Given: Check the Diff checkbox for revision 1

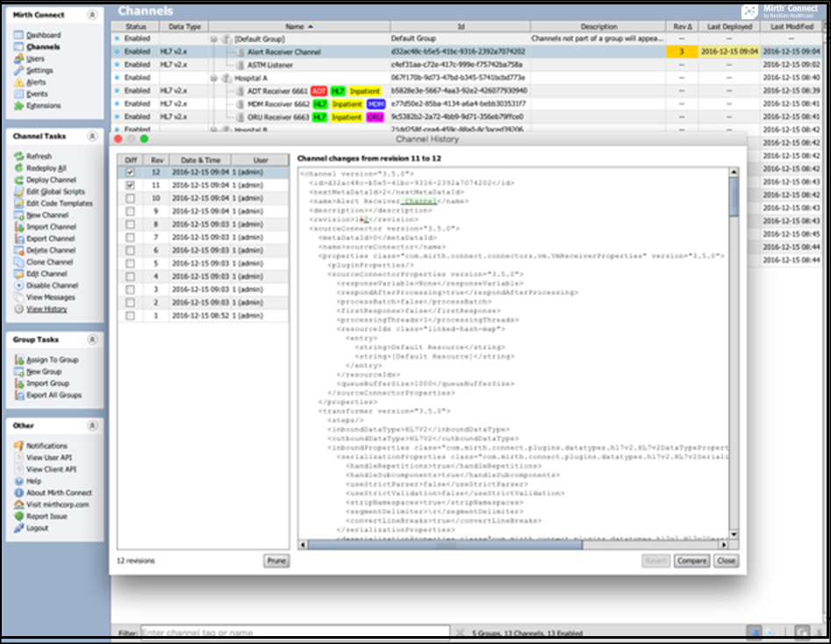Looking at the screenshot, I should (x=130, y=316).
